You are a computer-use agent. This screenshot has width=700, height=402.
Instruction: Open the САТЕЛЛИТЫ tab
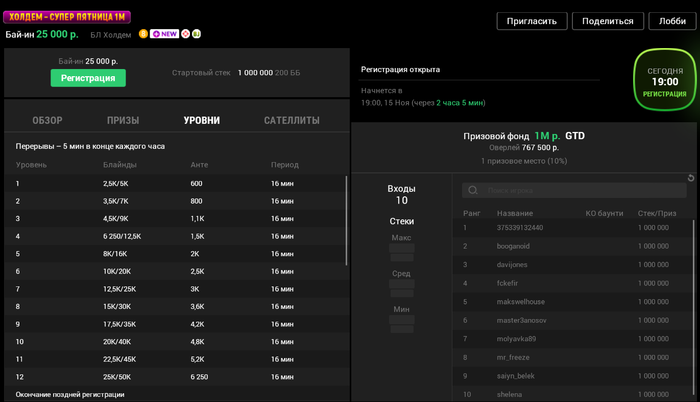coord(292,121)
